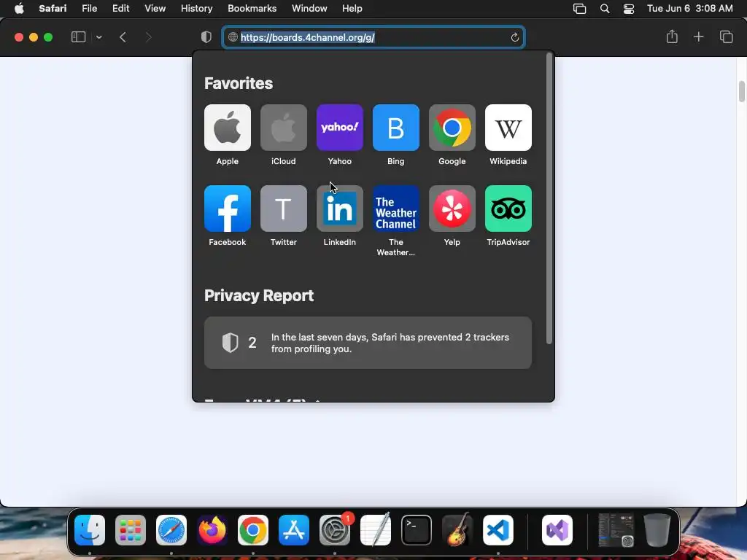This screenshot has height=560, width=747.
Task: Open the Safari menu
Action: tap(53, 9)
